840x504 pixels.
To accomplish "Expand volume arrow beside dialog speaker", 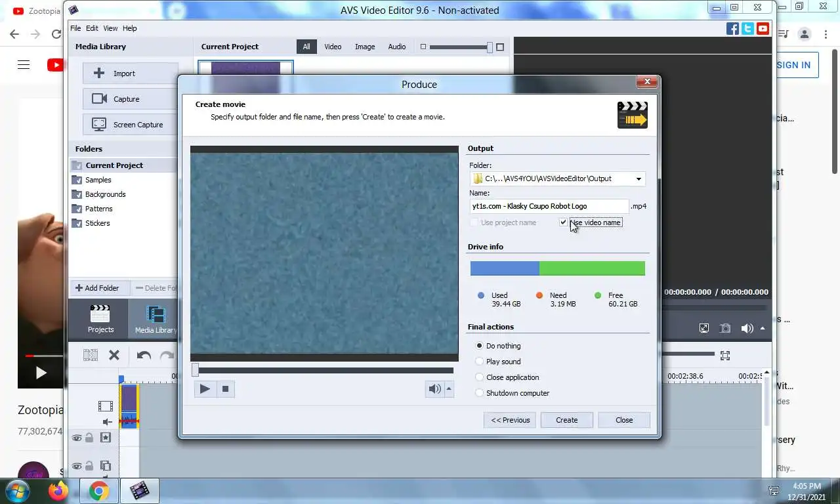I will click(449, 389).
